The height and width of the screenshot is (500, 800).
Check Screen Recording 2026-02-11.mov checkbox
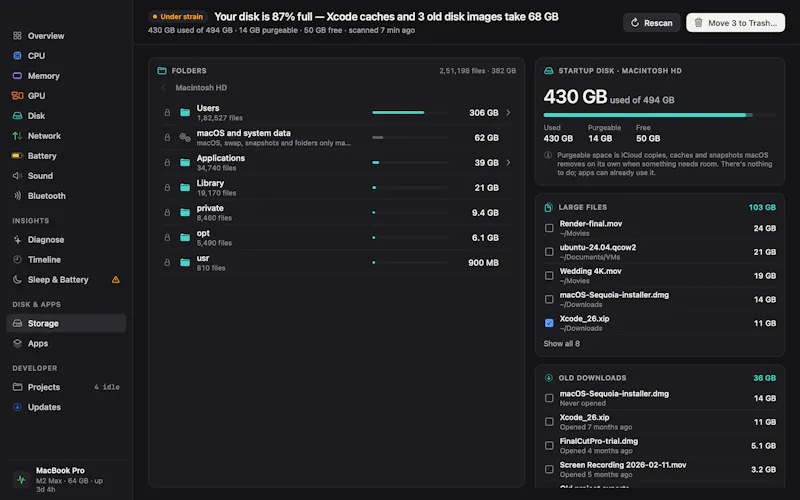click(x=549, y=469)
